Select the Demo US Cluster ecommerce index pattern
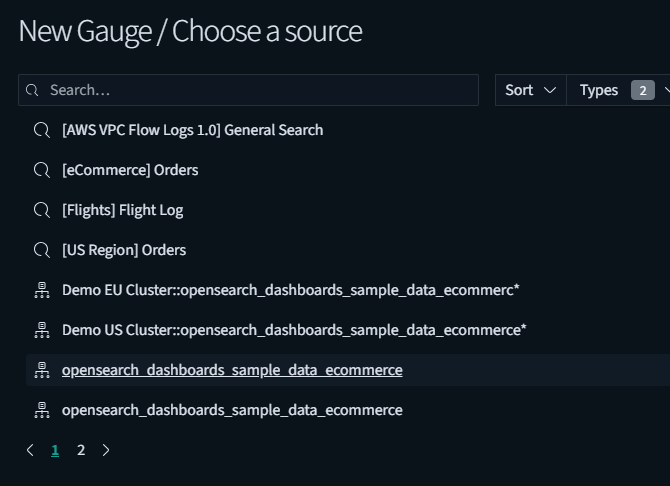The width and height of the screenshot is (670, 486). (293, 330)
